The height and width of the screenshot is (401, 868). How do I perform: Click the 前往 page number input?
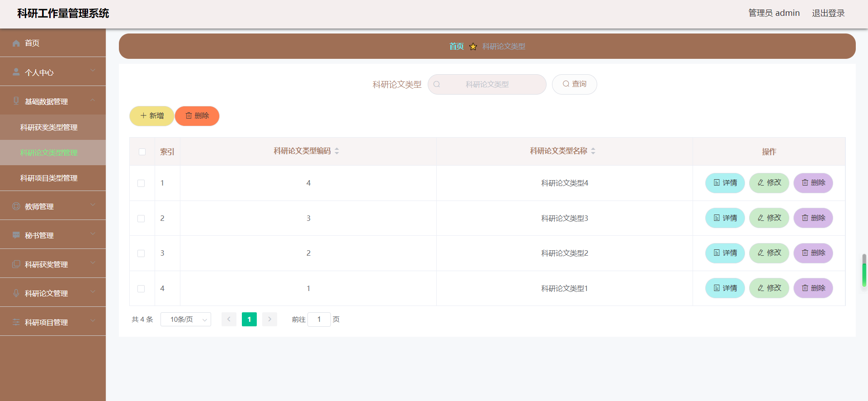(x=319, y=320)
